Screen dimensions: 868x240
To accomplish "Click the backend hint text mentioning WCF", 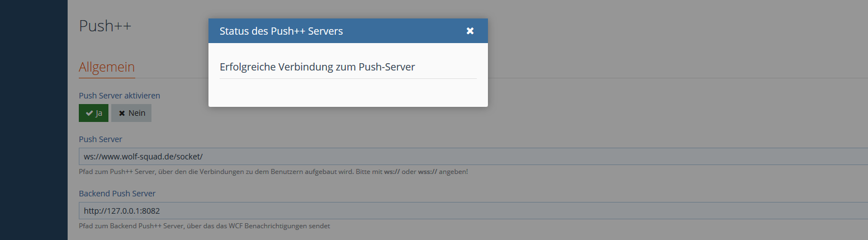I will click(x=205, y=226).
